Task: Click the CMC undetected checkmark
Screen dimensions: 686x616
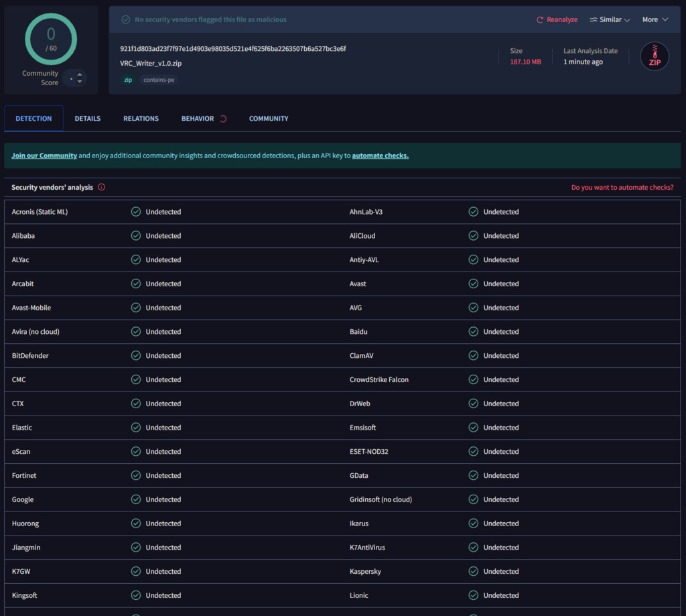Action: point(136,379)
